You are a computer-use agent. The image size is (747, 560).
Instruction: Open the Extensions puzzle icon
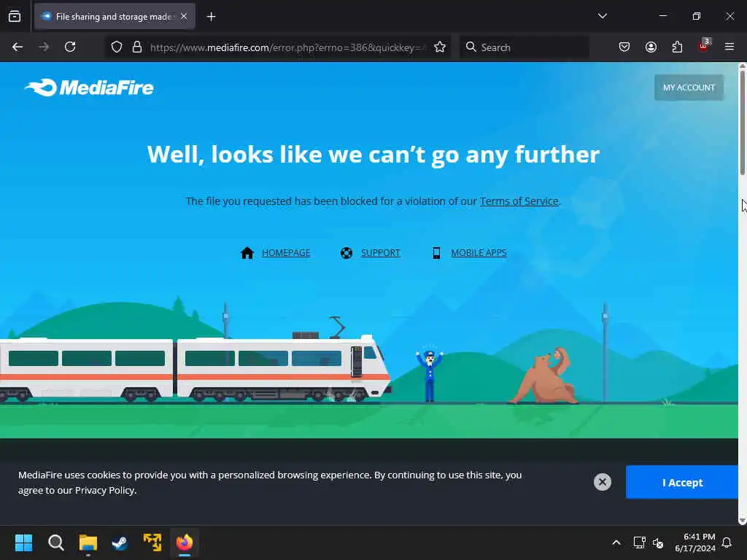tap(677, 47)
